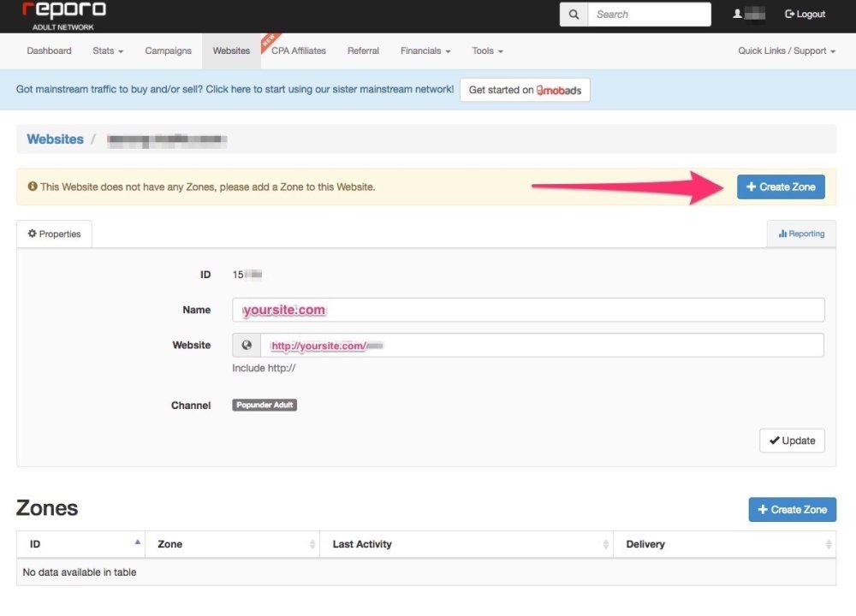
Task: Open CPA Affiliates section
Action: pyautogui.click(x=299, y=50)
